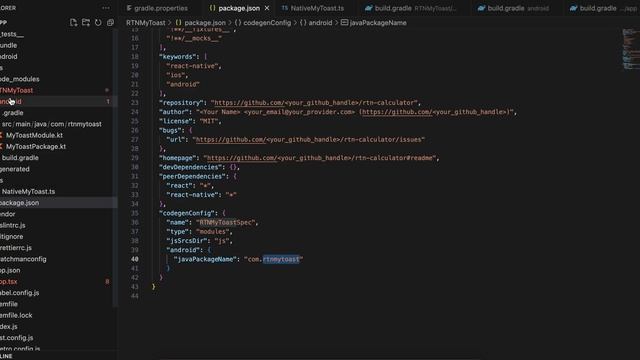Viewport: 640px width, 360px height.
Task: Close the package.json editor tab
Action: (267, 8)
